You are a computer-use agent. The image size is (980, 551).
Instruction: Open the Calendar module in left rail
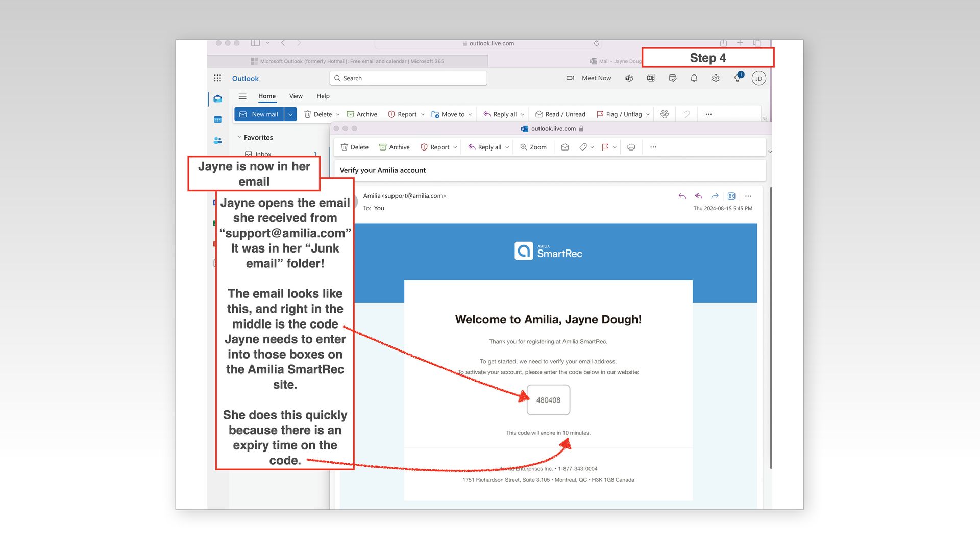tap(218, 120)
